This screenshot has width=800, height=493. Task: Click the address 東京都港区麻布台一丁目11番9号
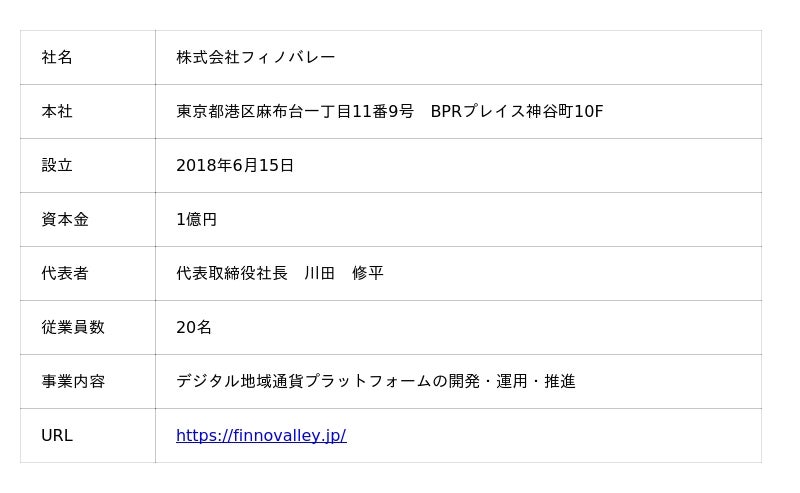[295, 111]
